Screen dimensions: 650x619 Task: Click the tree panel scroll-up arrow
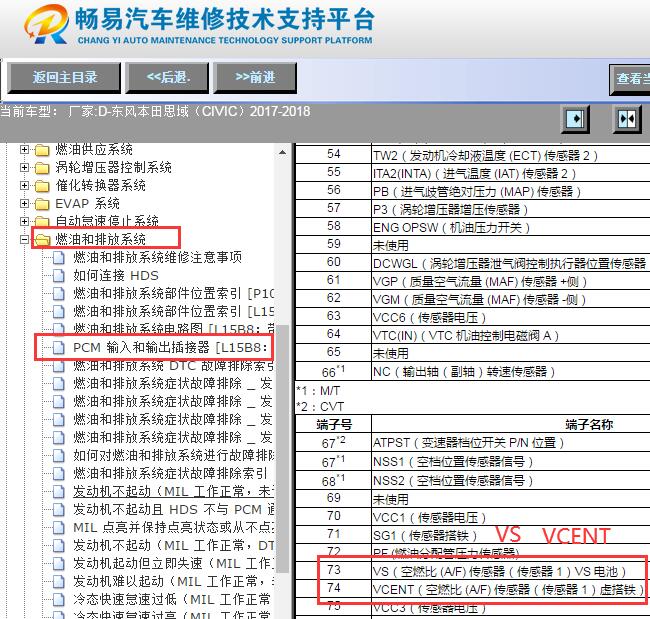click(283, 152)
